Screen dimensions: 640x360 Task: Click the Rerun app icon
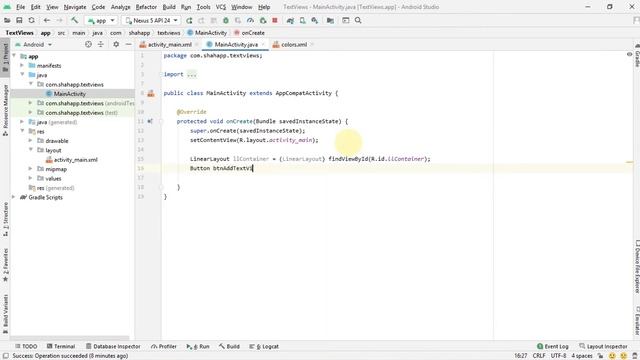click(x=189, y=20)
